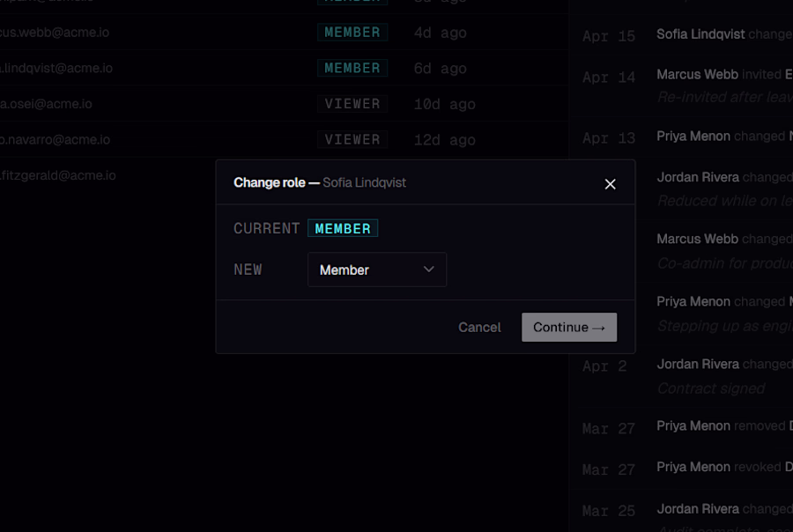Click the VIEWER badge for osei@acme.io

[352, 104]
